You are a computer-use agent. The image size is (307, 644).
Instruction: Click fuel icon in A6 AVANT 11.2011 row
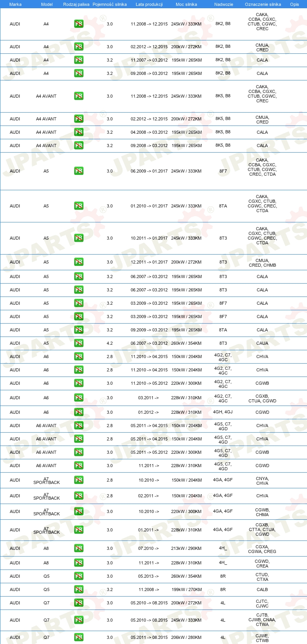79,466
